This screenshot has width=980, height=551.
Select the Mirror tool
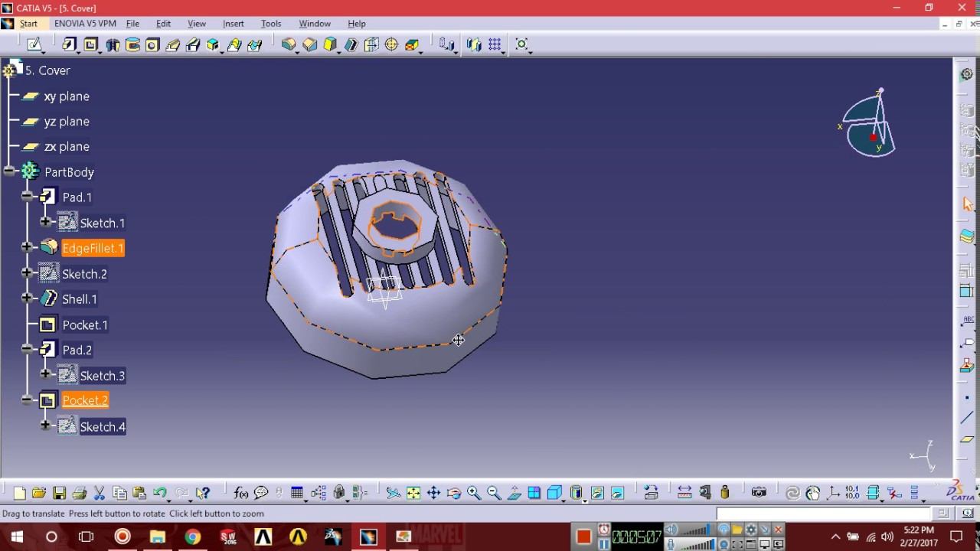474,44
